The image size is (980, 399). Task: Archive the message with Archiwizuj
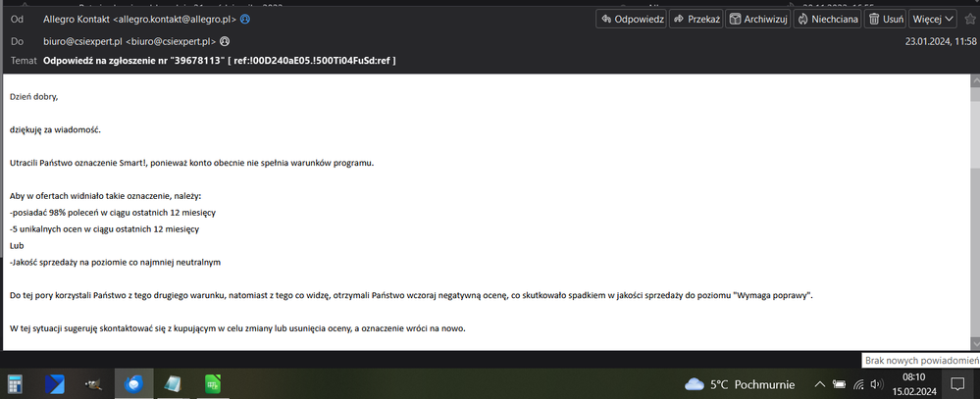click(x=758, y=19)
